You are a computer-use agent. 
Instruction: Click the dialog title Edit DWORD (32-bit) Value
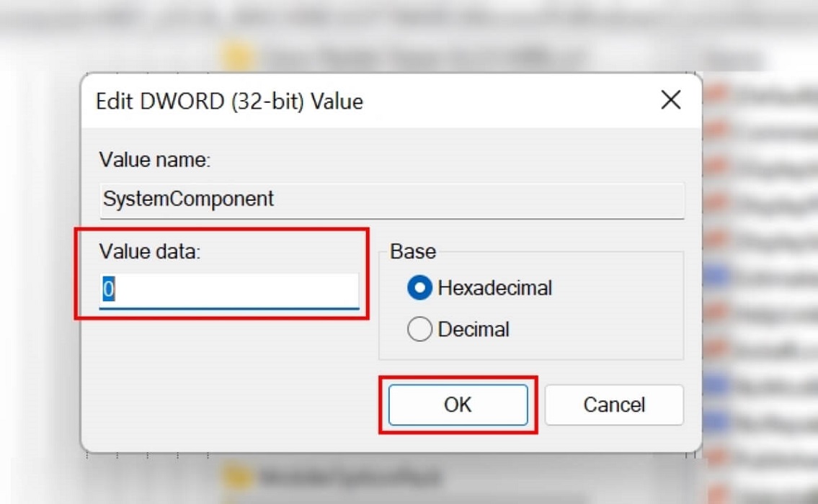228,101
